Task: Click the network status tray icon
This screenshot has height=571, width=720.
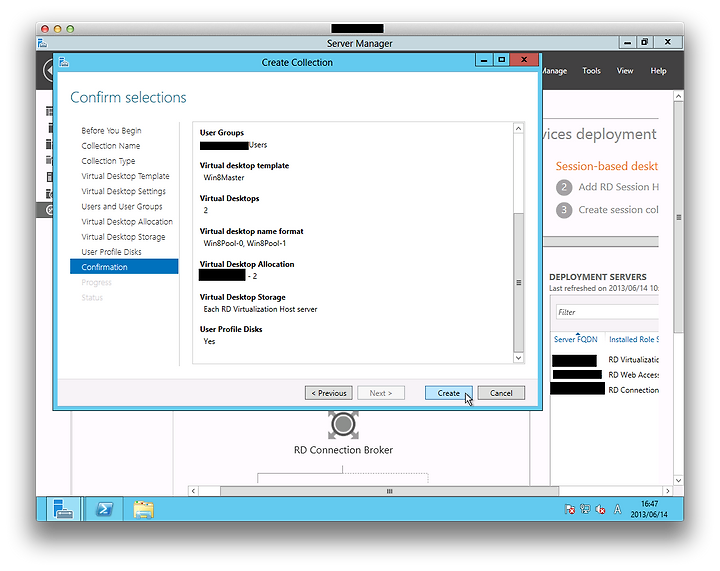Action: click(x=585, y=509)
